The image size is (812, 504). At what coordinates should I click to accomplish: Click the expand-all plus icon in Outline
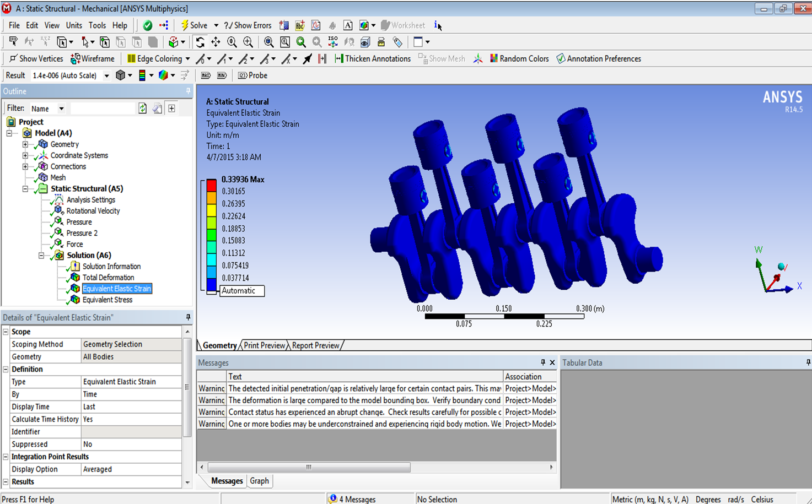click(172, 109)
